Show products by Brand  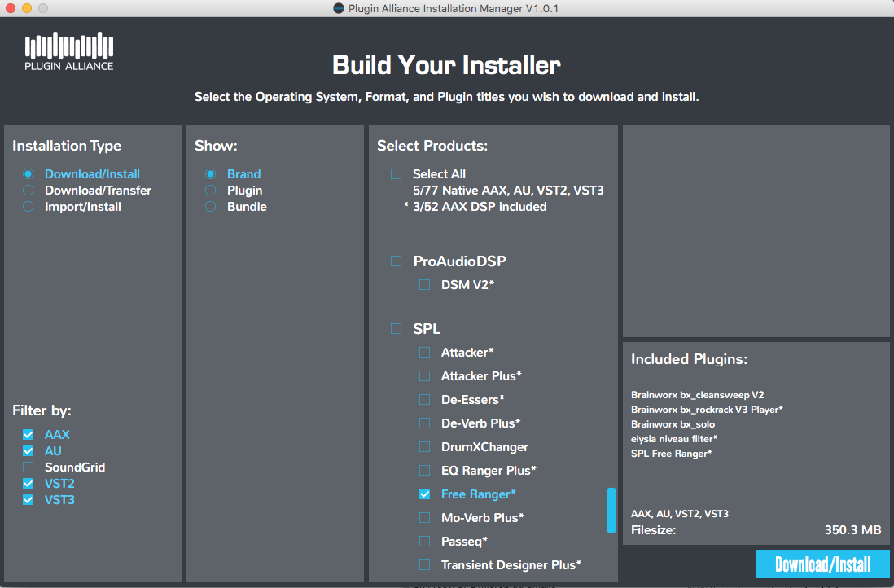210,174
